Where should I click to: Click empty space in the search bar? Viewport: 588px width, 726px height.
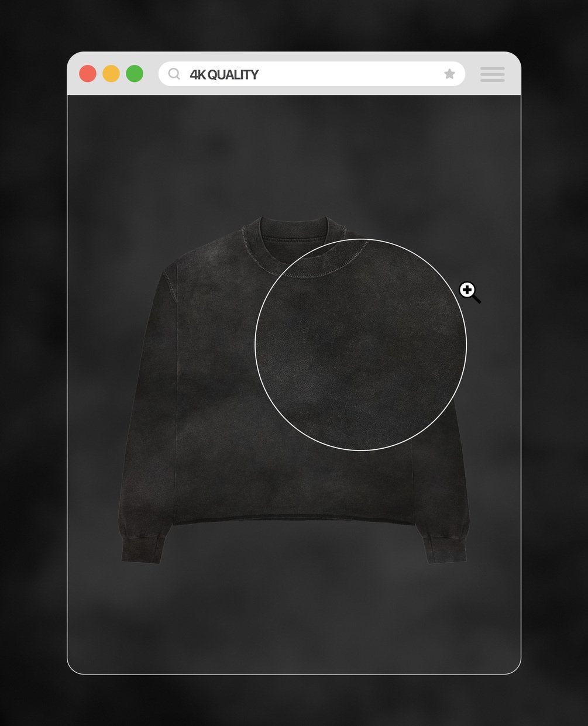[x=351, y=74]
